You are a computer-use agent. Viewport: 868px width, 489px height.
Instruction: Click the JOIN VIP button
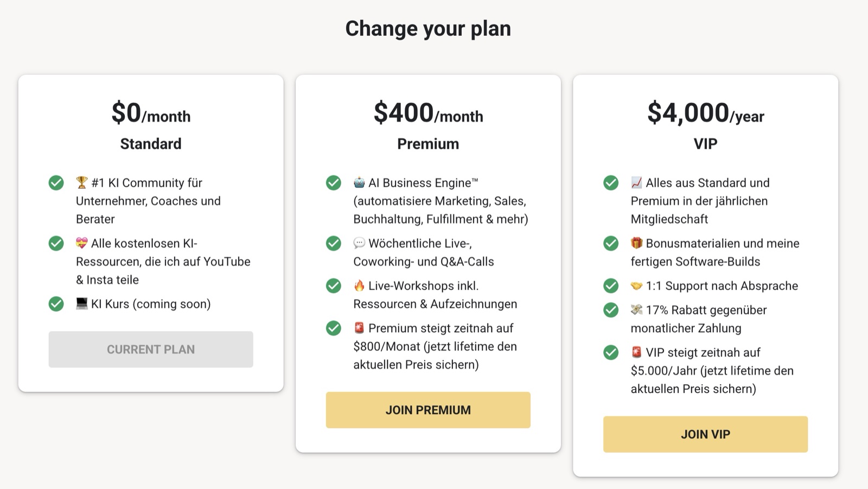[705, 434]
